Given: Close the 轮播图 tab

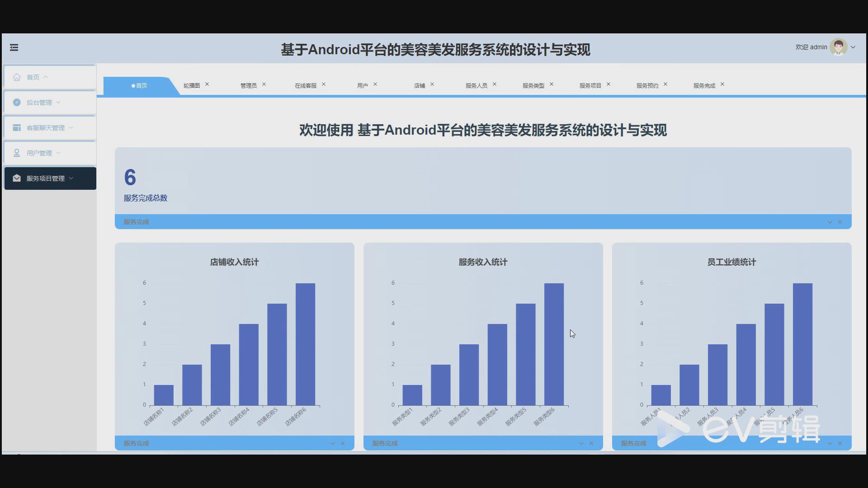Looking at the screenshot, I should coord(208,84).
